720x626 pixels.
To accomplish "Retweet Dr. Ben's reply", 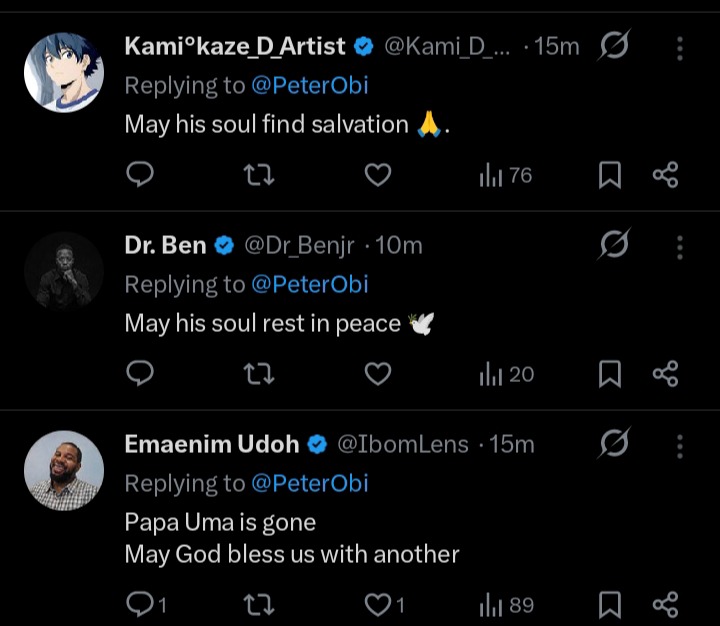I will [x=260, y=374].
